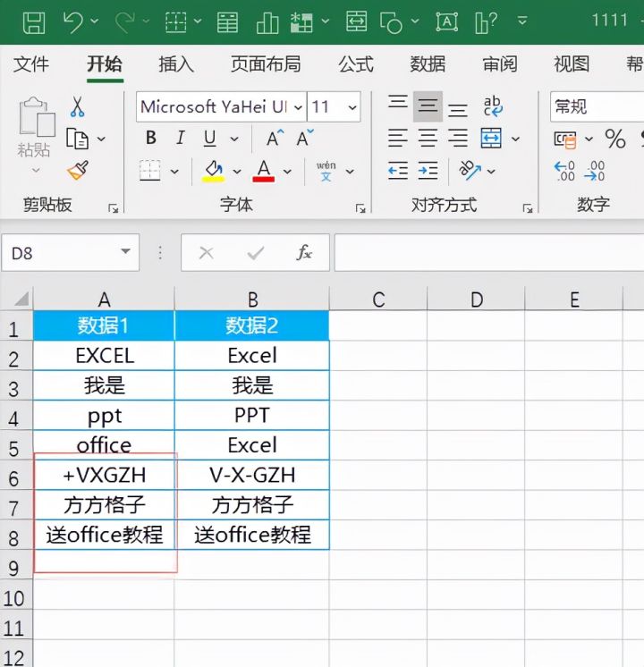Expand the borders dropdown arrow
Screen dimensions: 644x667
click(x=174, y=172)
